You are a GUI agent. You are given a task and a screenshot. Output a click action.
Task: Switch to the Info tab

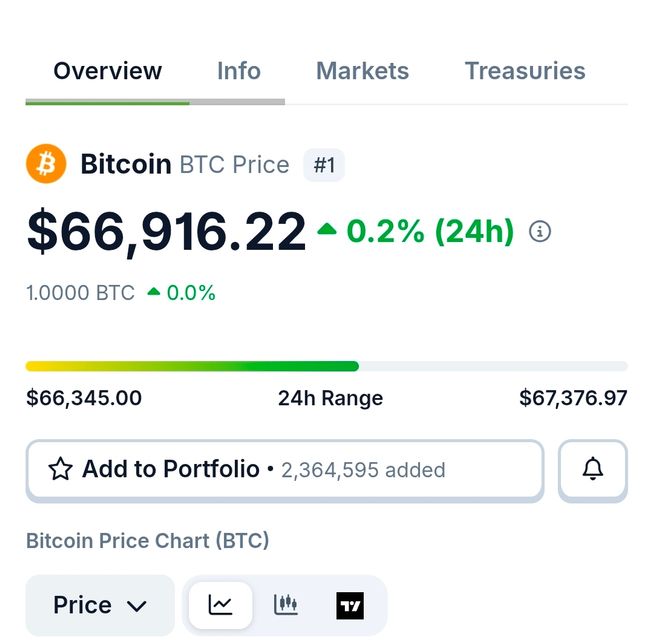click(239, 71)
